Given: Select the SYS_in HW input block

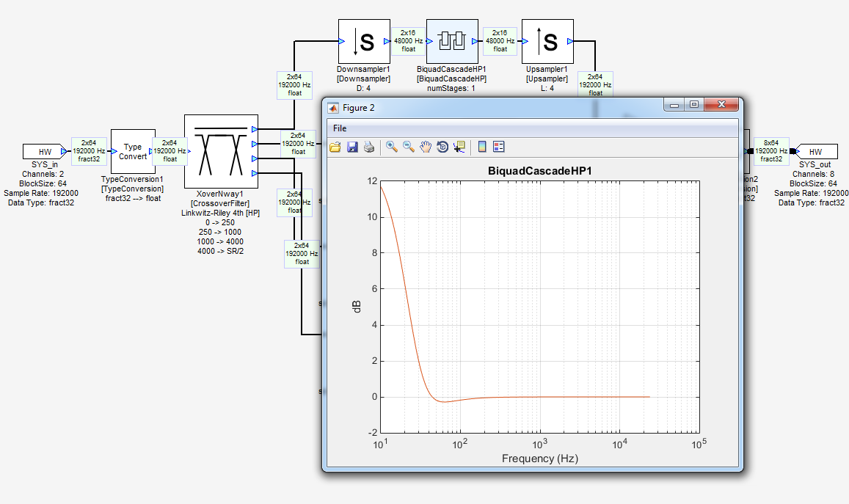Looking at the screenshot, I should (45, 152).
